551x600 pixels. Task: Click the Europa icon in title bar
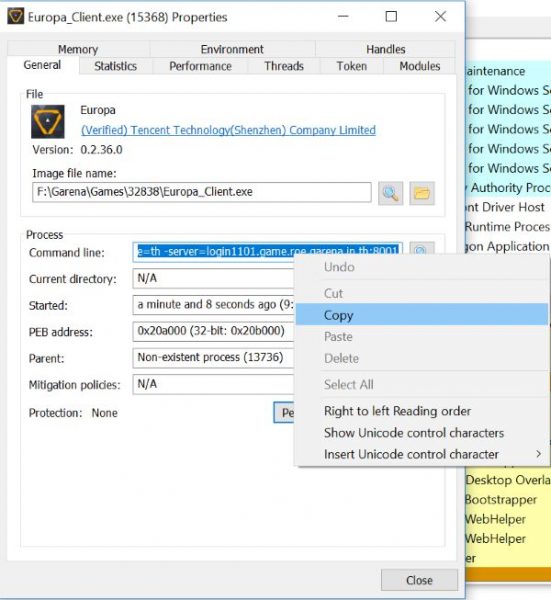(16, 17)
